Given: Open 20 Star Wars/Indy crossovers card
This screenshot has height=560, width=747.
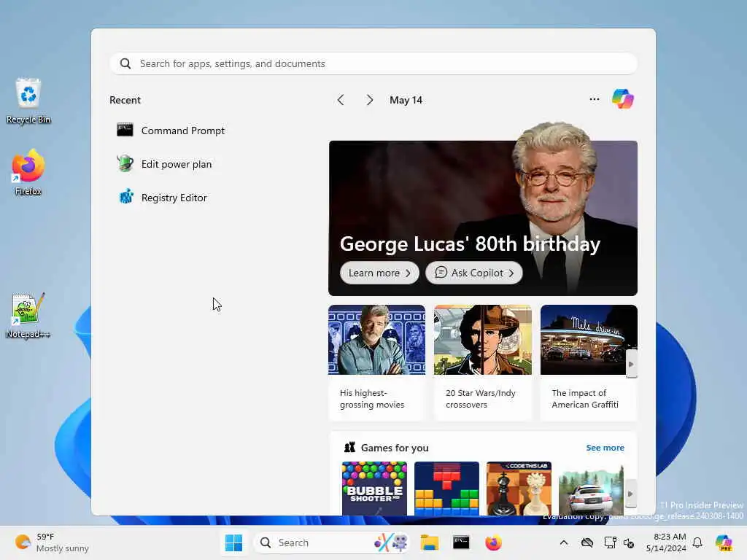Looking at the screenshot, I should [483, 363].
